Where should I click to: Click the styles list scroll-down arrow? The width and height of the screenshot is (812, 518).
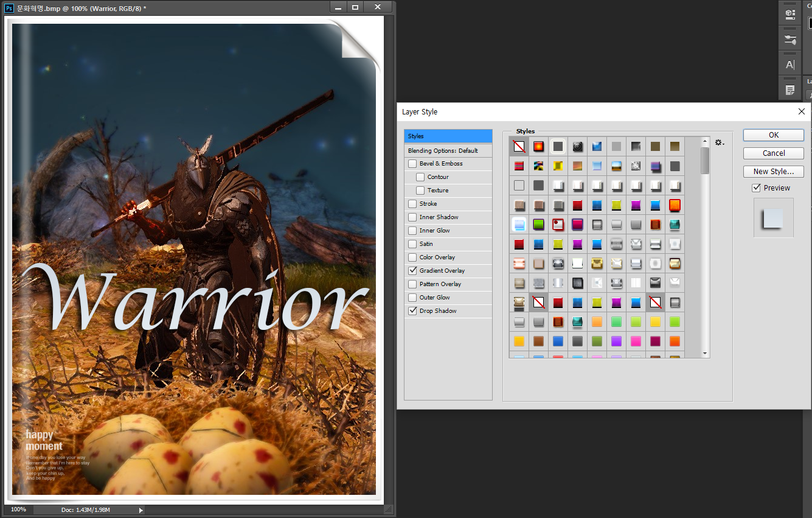coord(705,354)
